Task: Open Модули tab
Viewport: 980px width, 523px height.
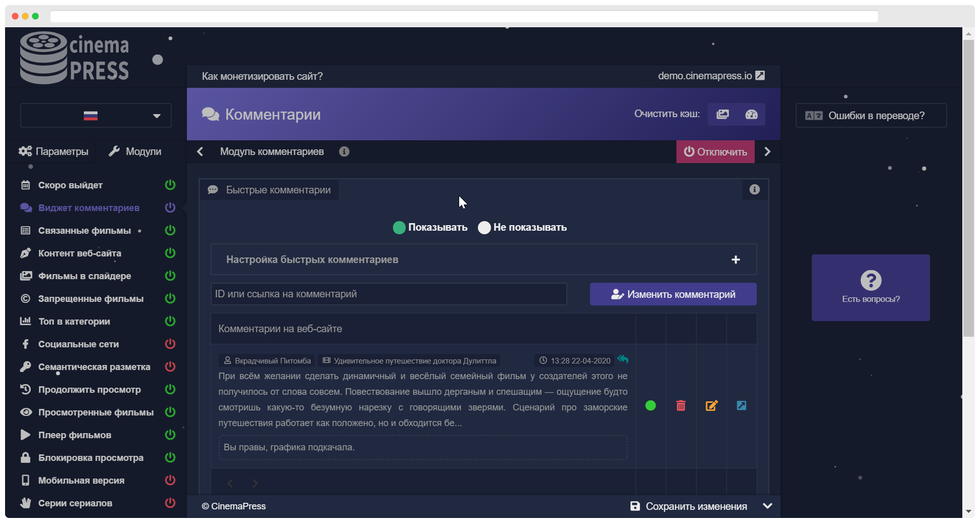Action: (x=135, y=151)
